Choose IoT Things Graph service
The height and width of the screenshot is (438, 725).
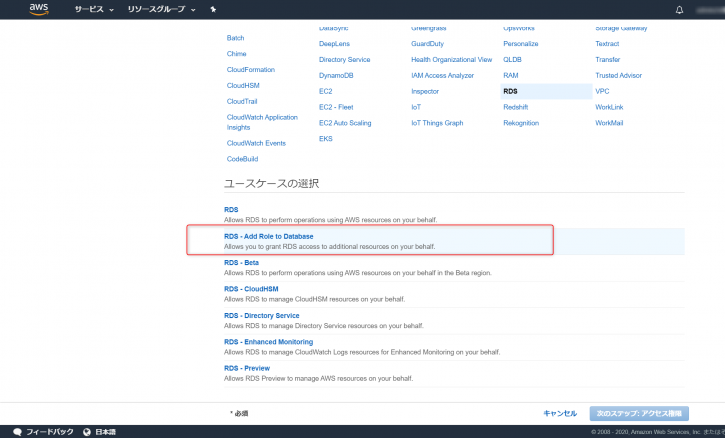(x=437, y=123)
